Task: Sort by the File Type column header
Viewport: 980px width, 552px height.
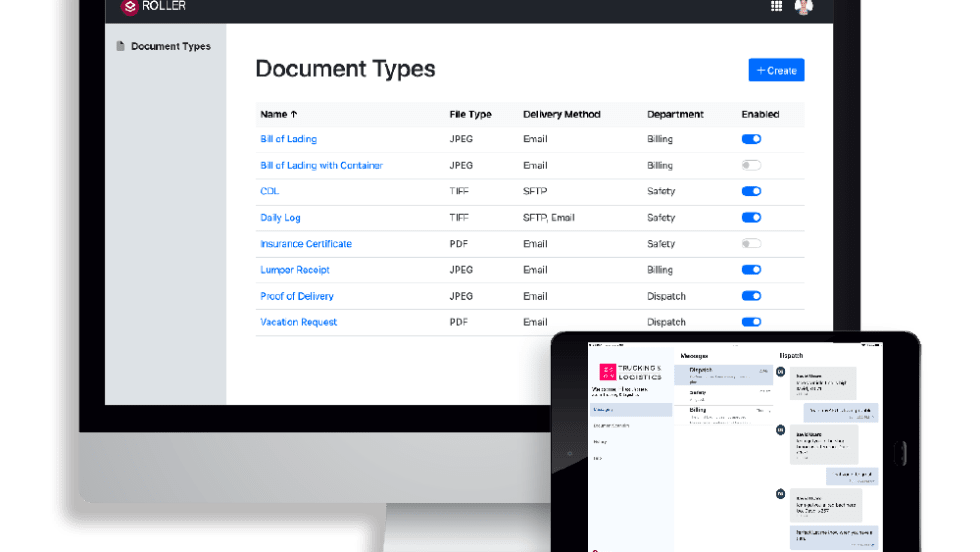Action: point(470,115)
